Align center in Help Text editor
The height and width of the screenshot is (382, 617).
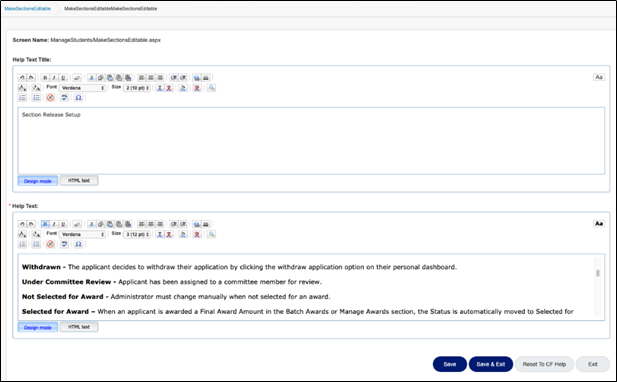[x=151, y=224]
